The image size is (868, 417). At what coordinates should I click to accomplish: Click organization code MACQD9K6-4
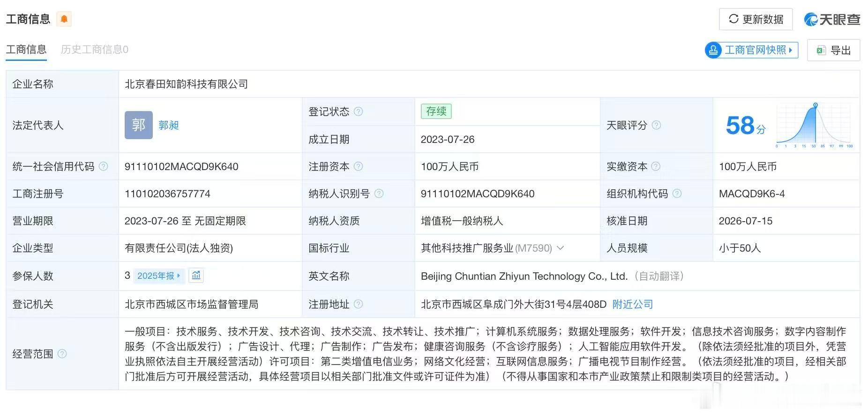pos(752,194)
